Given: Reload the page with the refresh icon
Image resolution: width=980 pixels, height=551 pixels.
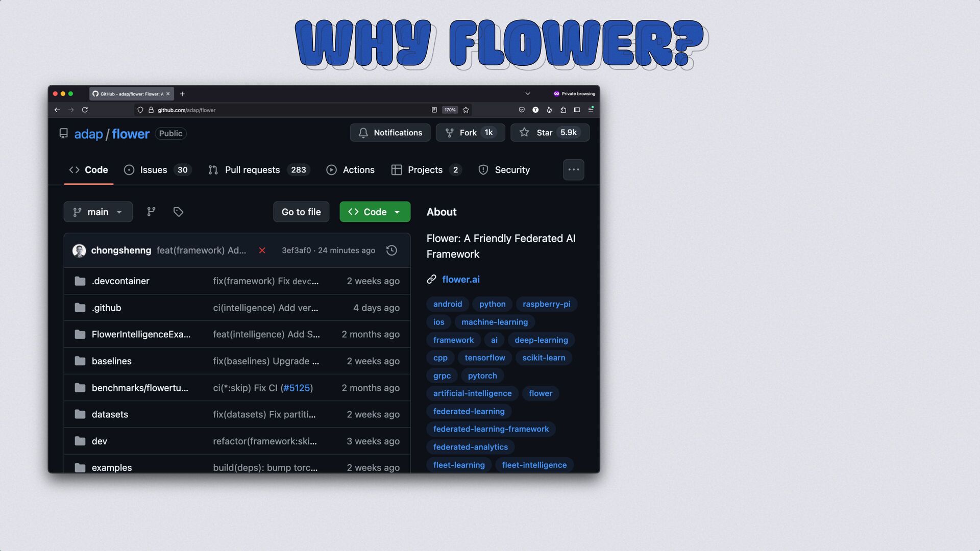Looking at the screenshot, I should (x=85, y=110).
